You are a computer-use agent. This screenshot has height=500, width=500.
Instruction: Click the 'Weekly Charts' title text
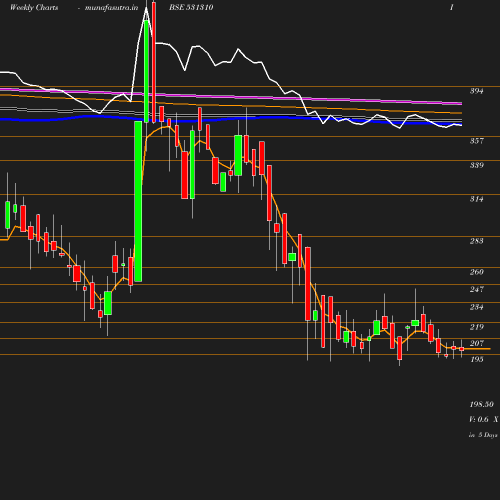(34, 8)
